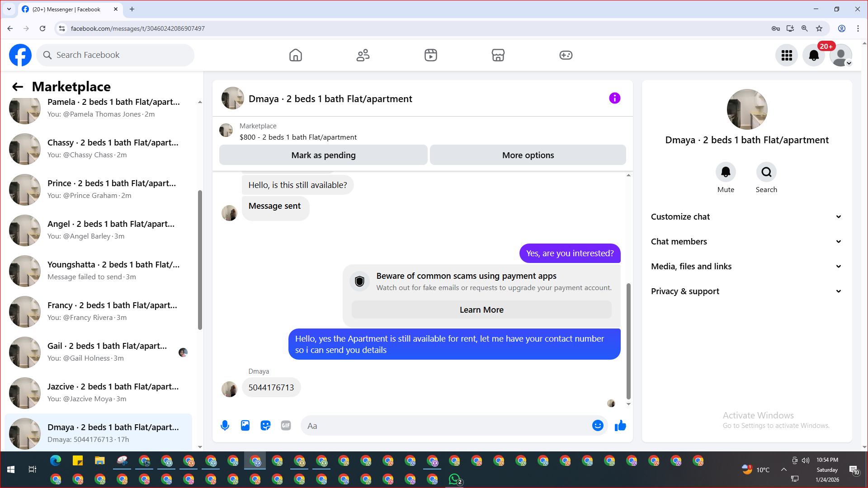The image size is (868, 488).
Task: Open the emoji picker in message box
Action: tap(597, 425)
